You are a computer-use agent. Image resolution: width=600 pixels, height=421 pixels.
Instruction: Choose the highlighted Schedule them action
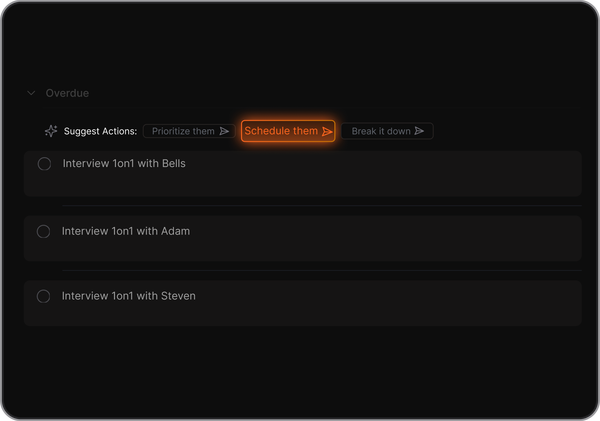[x=281, y=131]
